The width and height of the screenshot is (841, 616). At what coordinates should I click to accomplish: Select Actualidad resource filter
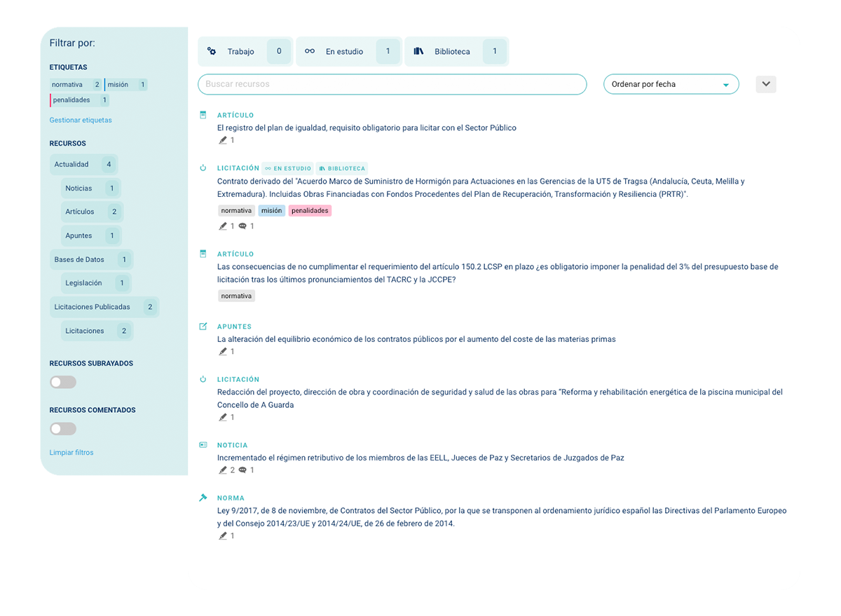click(x=83, y=165)
